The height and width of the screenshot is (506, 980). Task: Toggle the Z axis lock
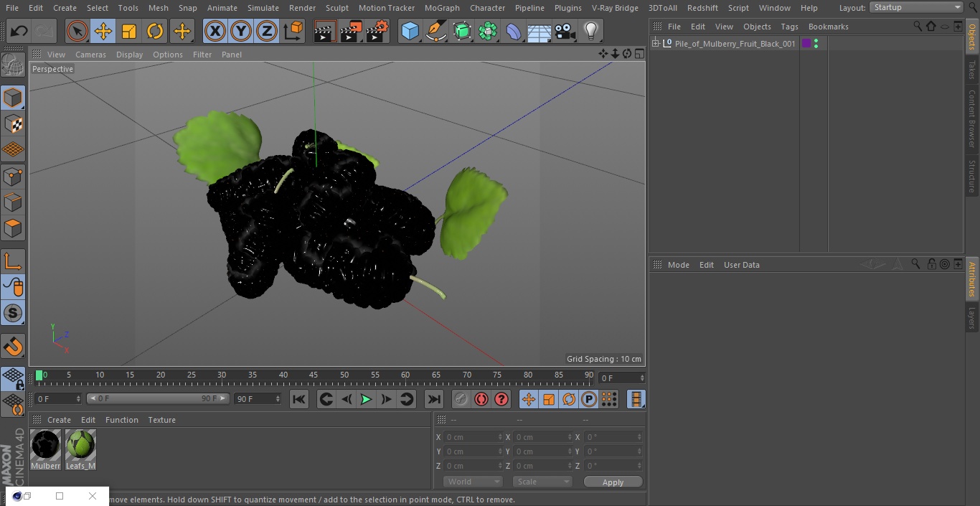(267, 31)
